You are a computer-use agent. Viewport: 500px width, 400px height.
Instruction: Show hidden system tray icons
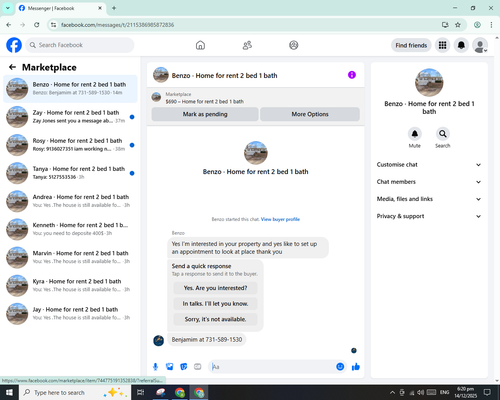(x=392, y=392)
